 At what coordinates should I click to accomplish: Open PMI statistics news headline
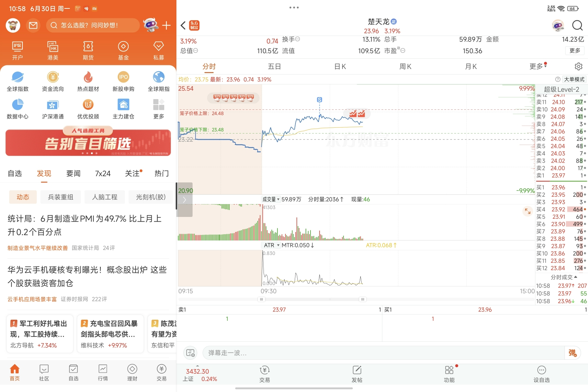pyautogui.click(x=85, y=225)
